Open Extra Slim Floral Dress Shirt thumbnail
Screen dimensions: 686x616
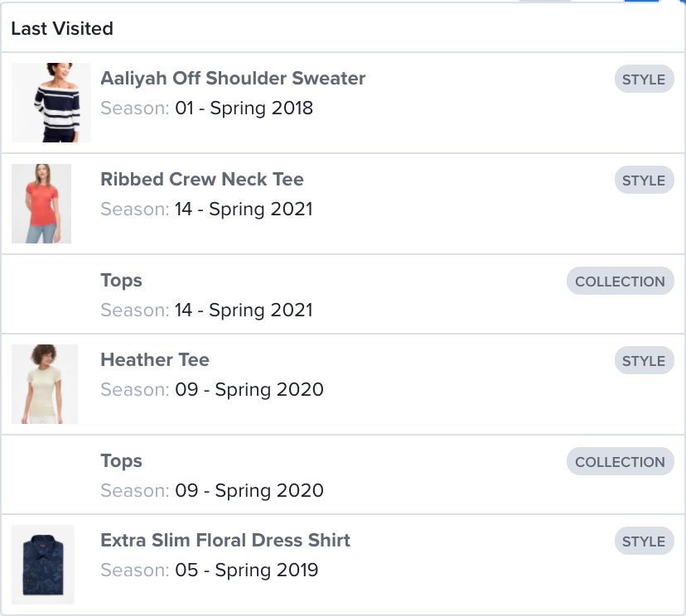[43, 565]
